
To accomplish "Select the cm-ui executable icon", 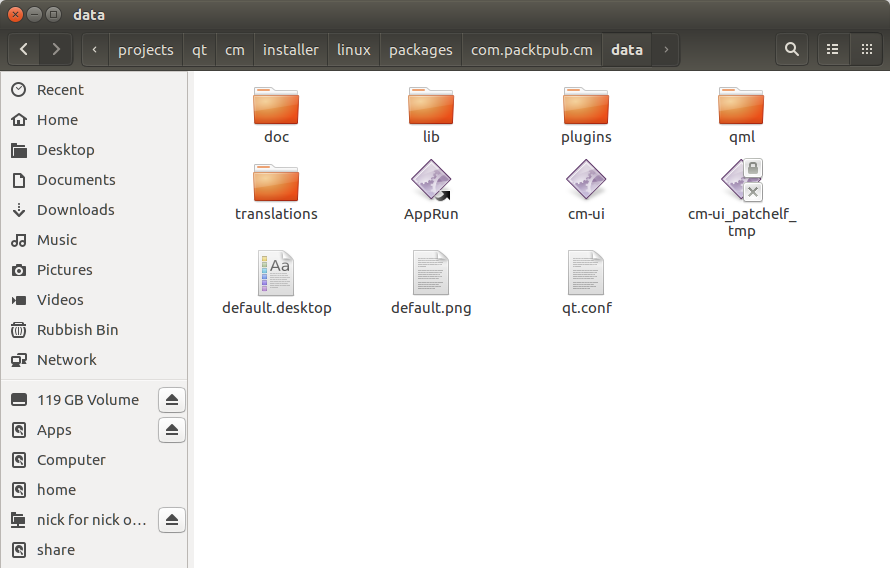I will tap(586, 182).
